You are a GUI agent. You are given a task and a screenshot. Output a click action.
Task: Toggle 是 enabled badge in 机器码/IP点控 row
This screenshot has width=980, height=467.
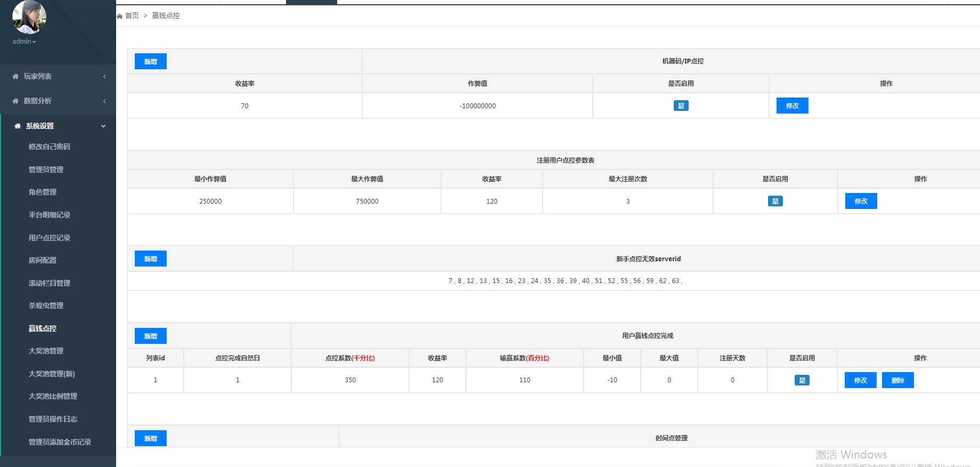681,106
